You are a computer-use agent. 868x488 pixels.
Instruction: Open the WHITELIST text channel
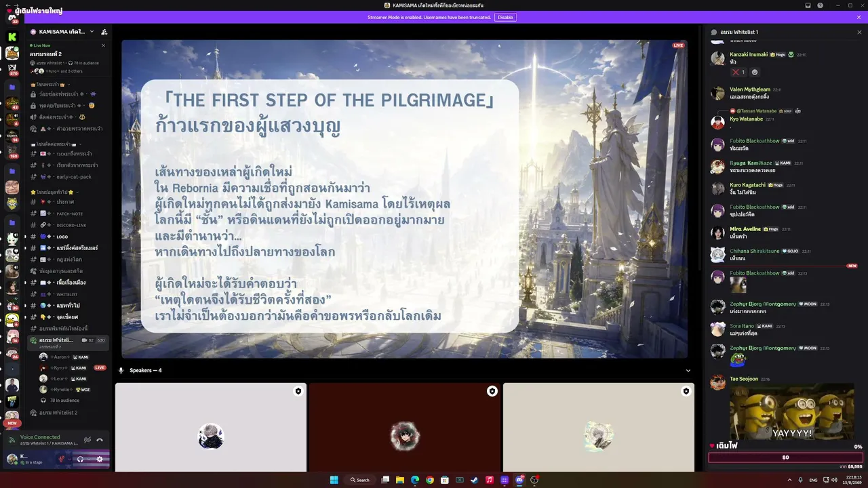[68, 294]
